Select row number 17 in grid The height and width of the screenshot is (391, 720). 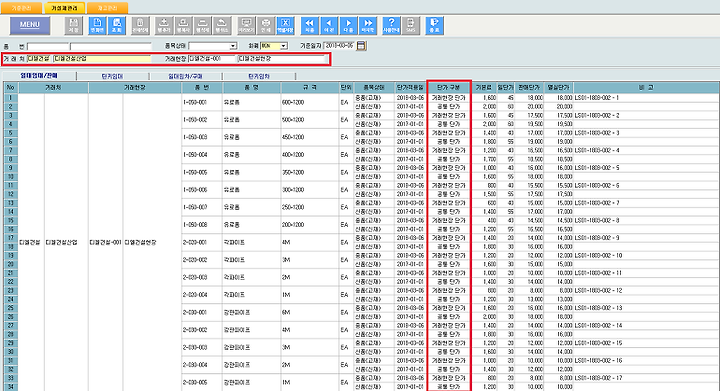click(x=11, y=238)
